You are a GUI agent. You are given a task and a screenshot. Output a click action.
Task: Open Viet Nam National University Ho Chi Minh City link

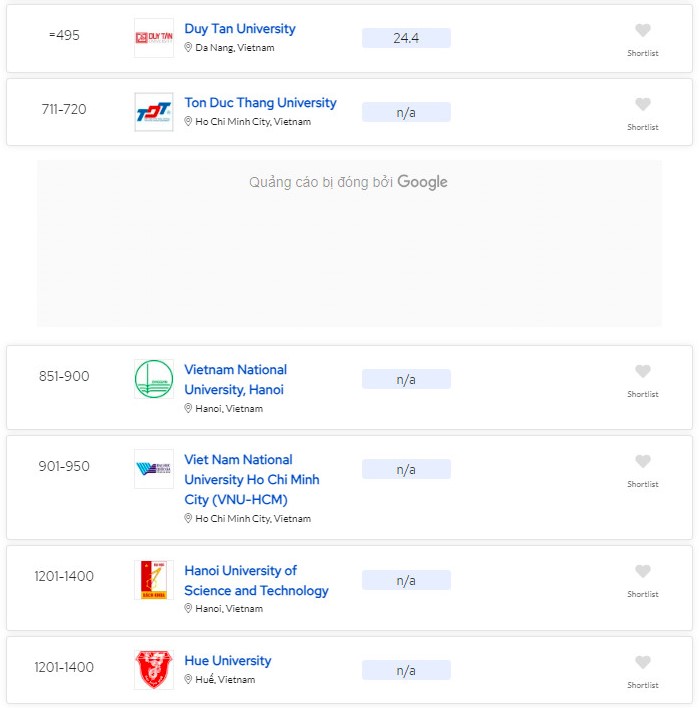coord(251,479)
